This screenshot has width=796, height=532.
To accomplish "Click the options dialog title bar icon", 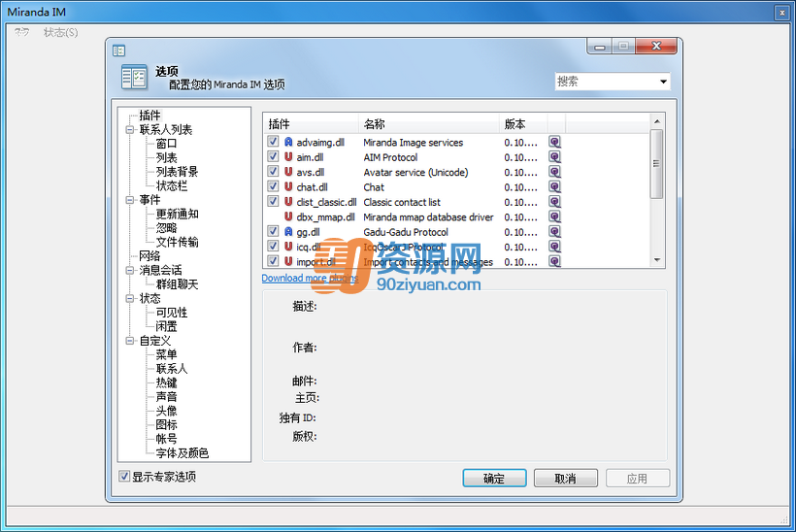I will tap(118, 50).
